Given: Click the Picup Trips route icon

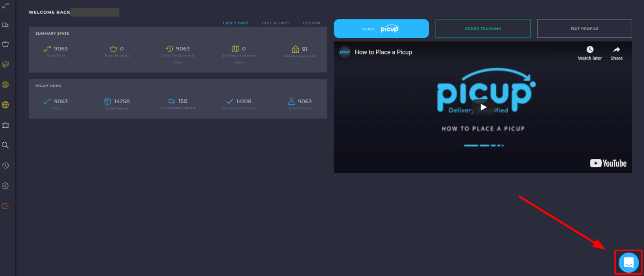Looking at the screenshot, I should pos(47,101).
